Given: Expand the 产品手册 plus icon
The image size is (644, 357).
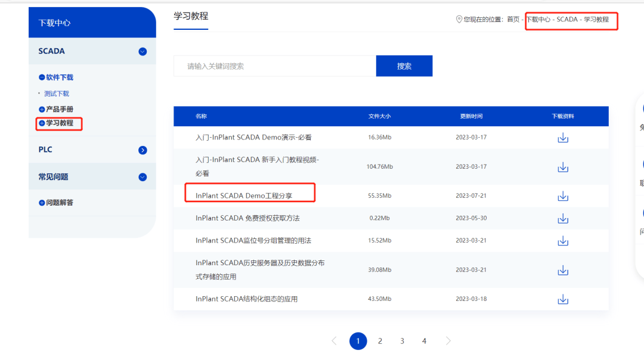Looking at the screenshot, I should click(42, 109).
